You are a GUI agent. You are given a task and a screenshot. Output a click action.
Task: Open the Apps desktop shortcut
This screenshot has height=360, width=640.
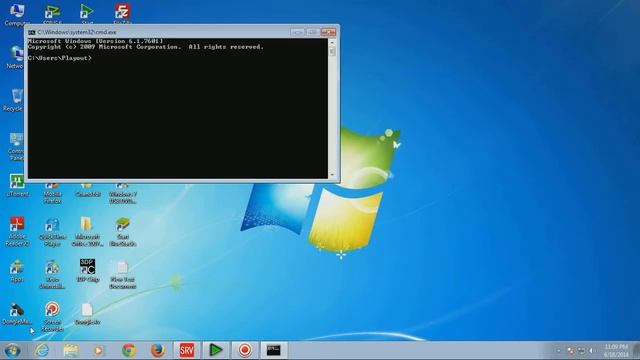coord(16,271)
